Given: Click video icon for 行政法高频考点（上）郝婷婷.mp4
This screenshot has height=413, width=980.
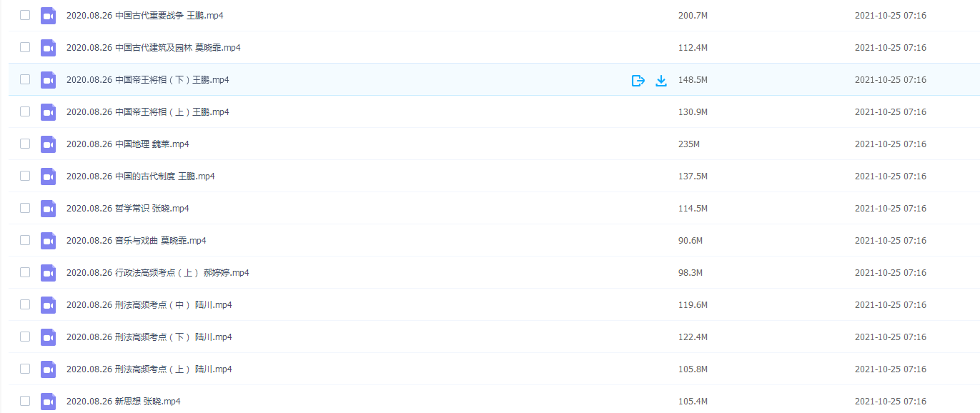Looking at the screenshot, I should coord(48,273).
